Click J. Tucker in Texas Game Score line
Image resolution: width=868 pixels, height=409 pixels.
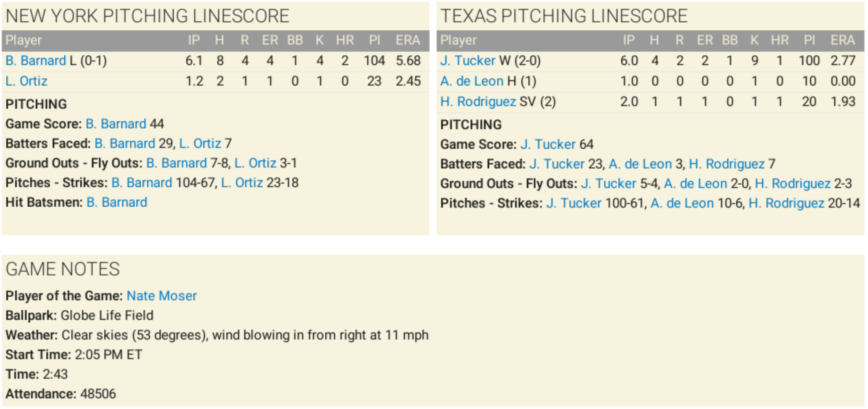[x=548, y=144]
